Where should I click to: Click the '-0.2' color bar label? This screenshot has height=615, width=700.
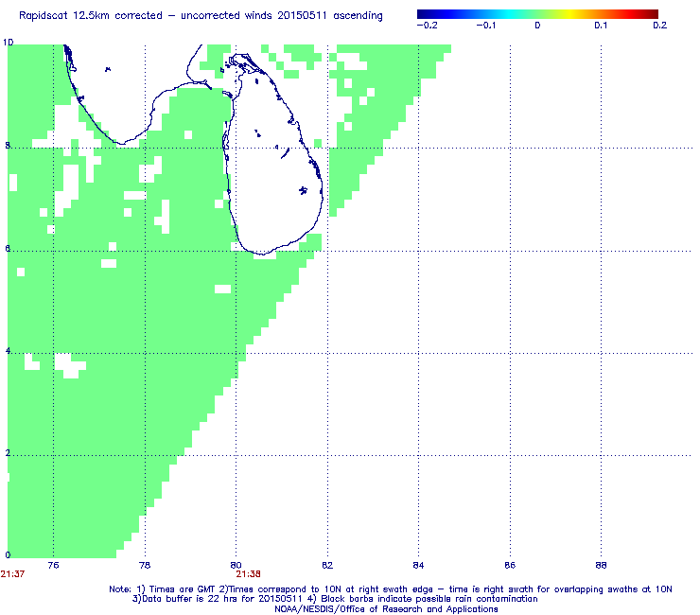pos(428,26)
